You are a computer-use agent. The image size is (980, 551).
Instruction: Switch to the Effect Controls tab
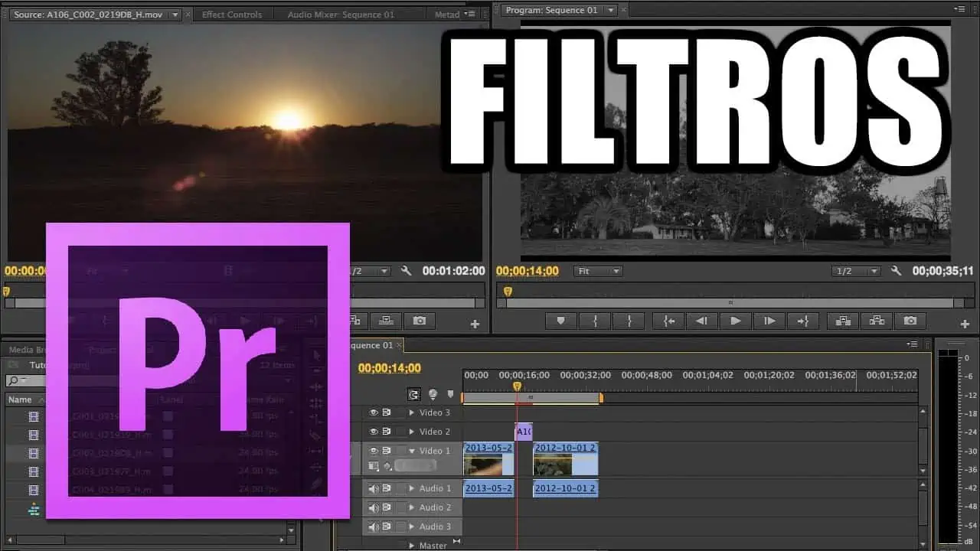point(232,15)
